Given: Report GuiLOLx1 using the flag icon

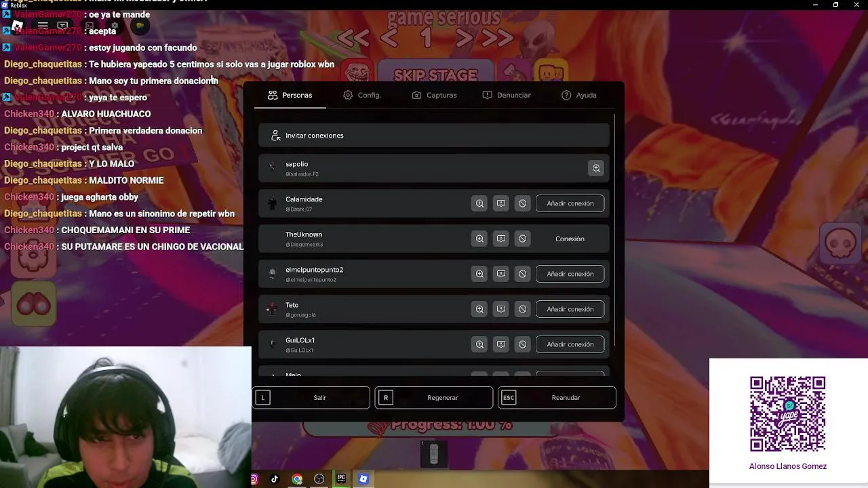Looking at the screenshot, I should [x=501, y=344].
